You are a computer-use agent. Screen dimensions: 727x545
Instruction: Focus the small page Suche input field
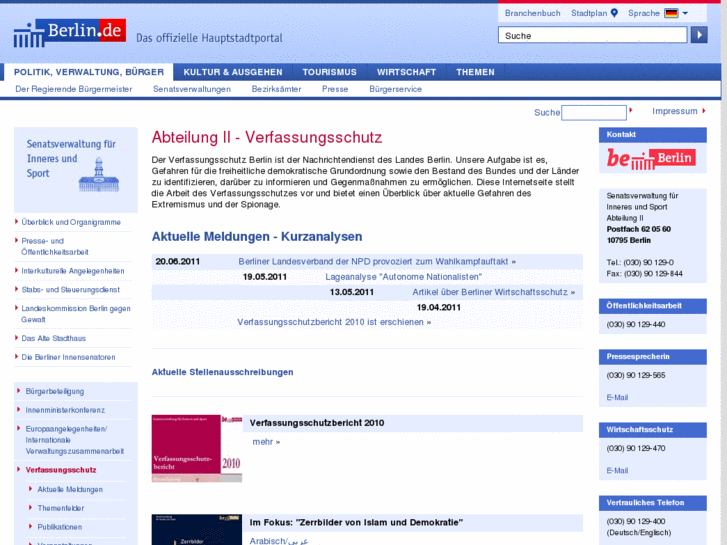[x=594, y=112]
